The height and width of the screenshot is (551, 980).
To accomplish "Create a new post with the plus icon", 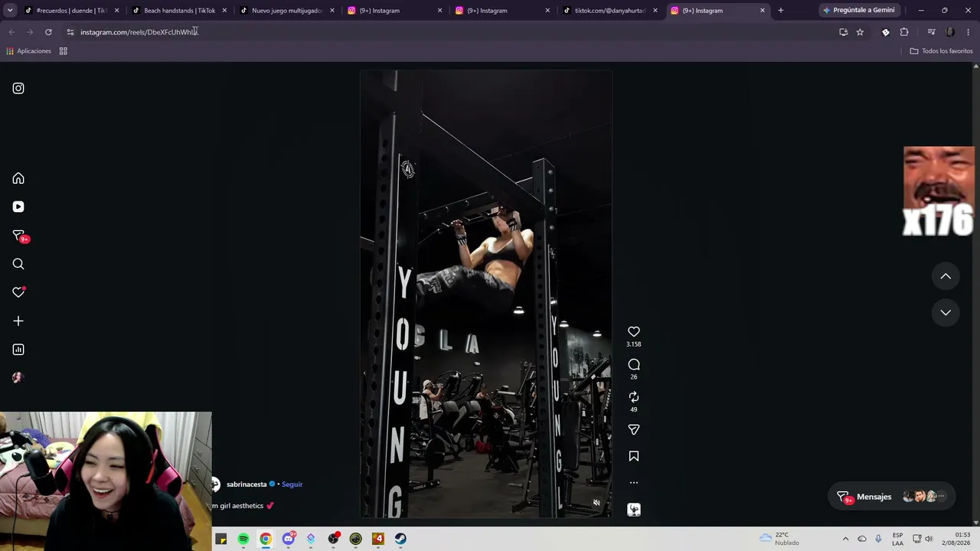I will 18,321.
